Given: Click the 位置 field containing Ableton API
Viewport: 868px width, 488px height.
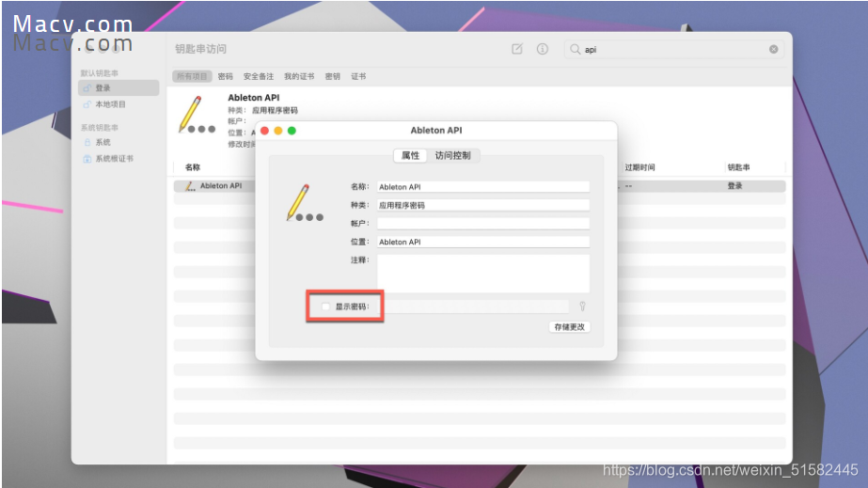Looking at the screenshot, I should point(483,242).
